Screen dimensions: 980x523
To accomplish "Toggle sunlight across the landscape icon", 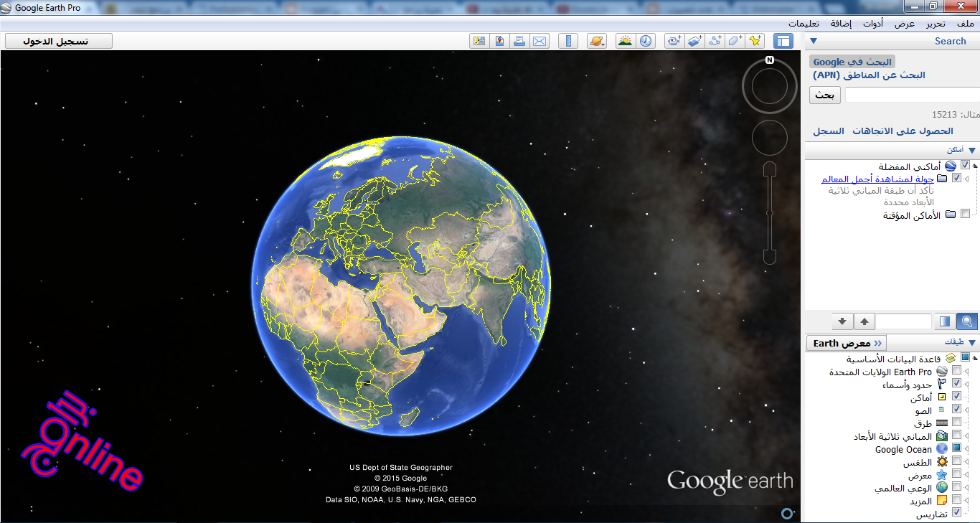I will [626, 41].
